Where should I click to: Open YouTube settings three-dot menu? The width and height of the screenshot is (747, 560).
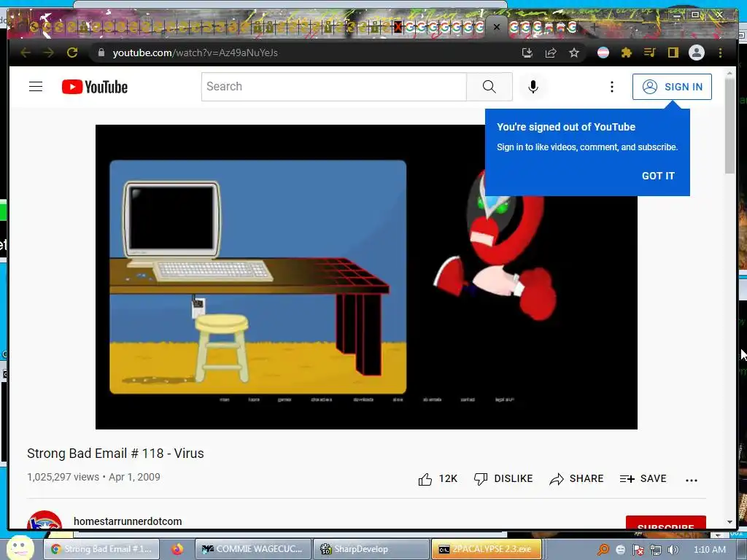point(612,87)
